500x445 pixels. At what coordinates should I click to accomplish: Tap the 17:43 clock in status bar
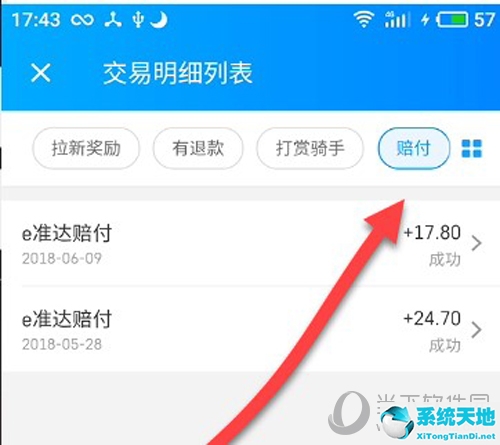point(36,20)
